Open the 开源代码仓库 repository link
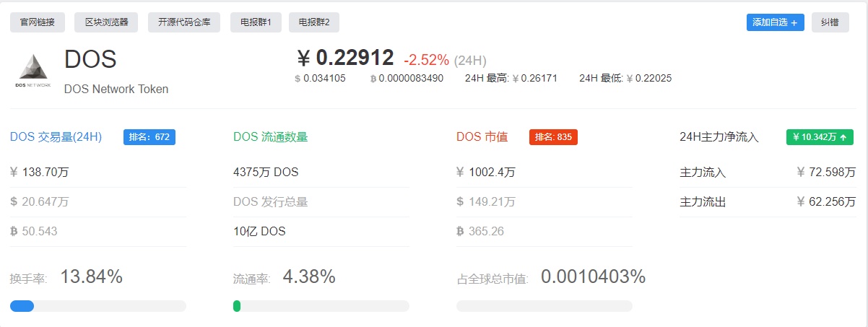868x327 pixels. click(184, 22)
